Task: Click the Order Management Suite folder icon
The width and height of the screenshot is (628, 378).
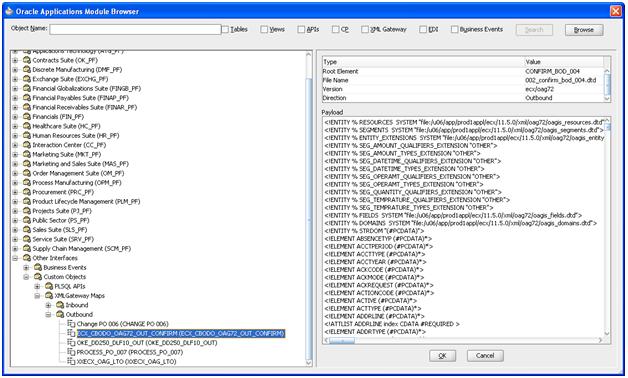Action: tap(26, 173)
